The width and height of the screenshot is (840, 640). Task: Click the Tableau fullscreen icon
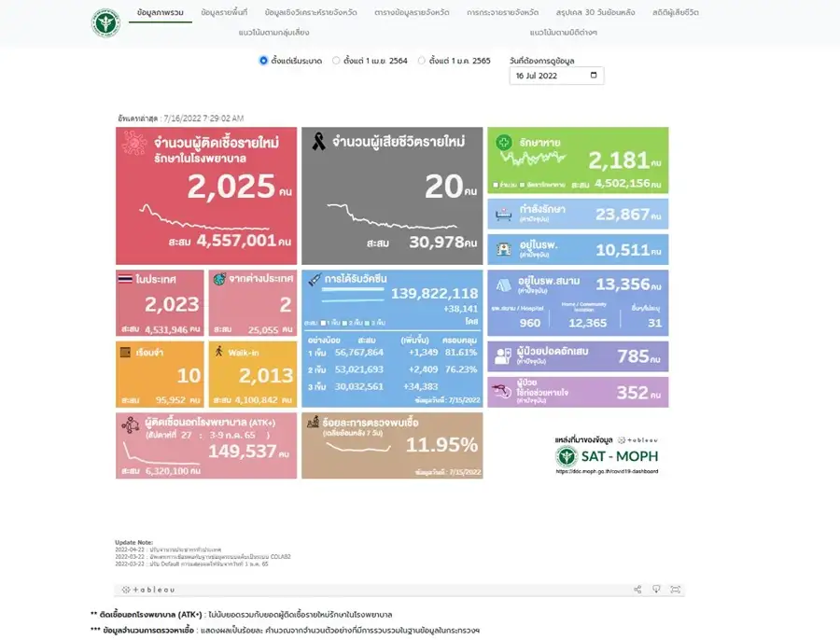pyautogui.click(x=675, y=590)
